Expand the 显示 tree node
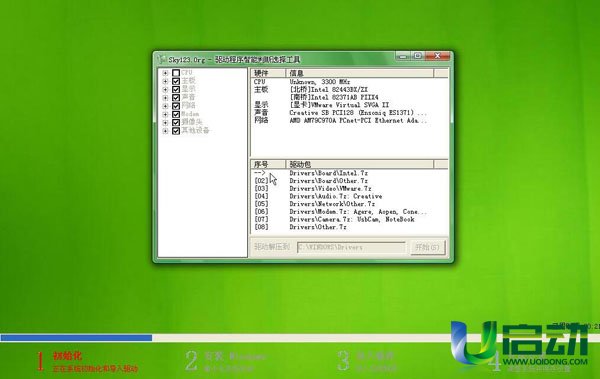 tap(165, 89)
